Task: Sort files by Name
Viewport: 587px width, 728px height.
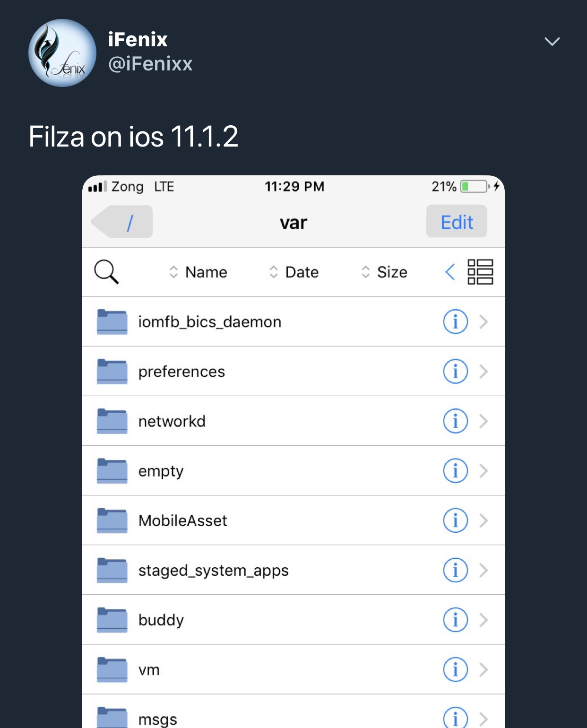Action: (x=198, y=272)
